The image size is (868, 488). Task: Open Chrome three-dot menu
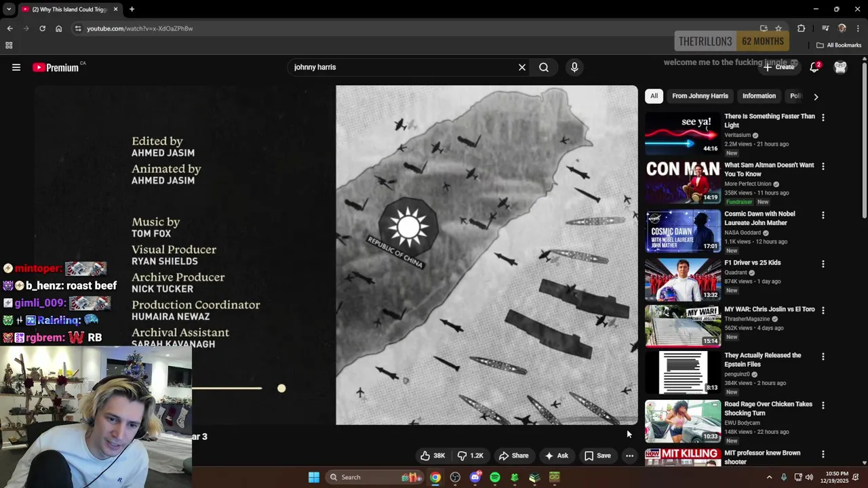pos(858,28)
